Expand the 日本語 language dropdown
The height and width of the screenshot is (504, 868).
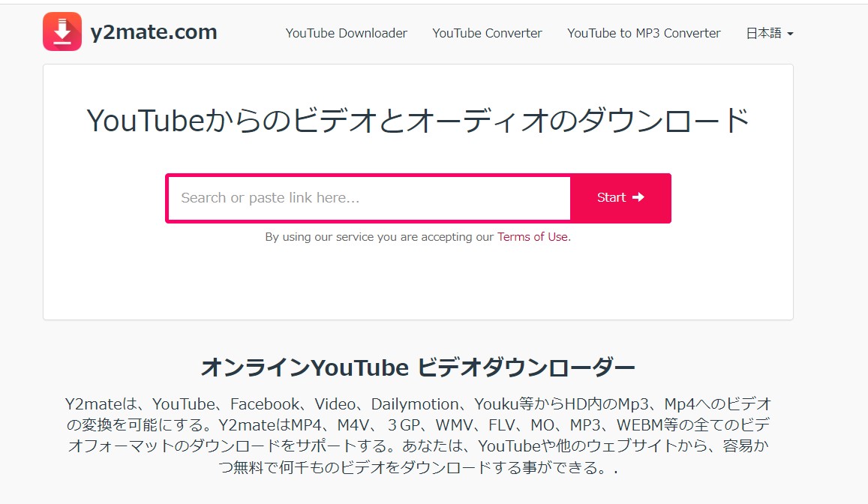point(770,33)
